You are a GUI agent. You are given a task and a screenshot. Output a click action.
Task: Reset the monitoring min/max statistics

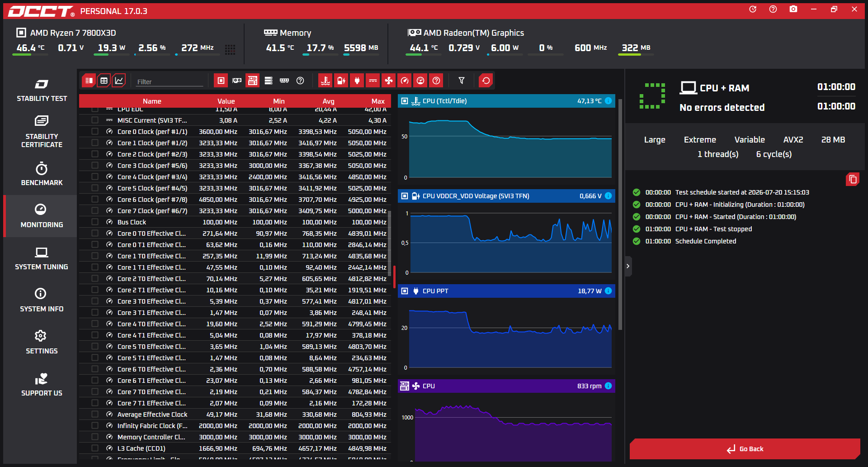tap(486, 81)
